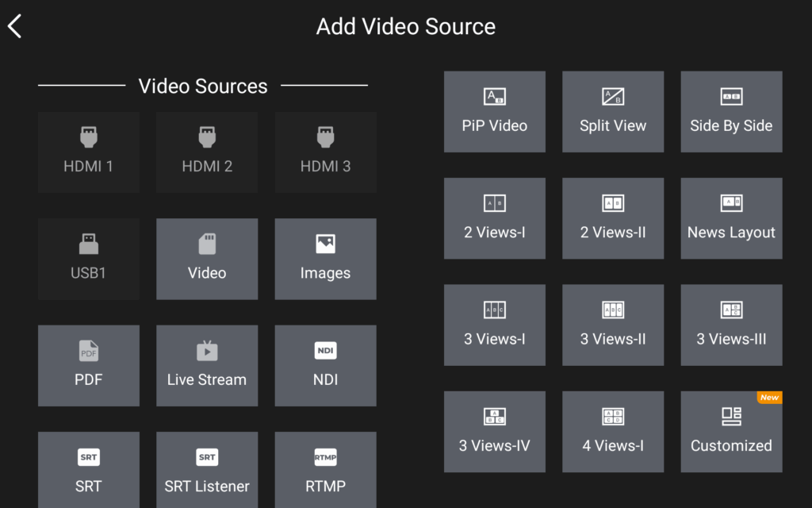Select the 3 Views-III layout
This screenshot has width=812, height=508.
[x=731, y=325]
